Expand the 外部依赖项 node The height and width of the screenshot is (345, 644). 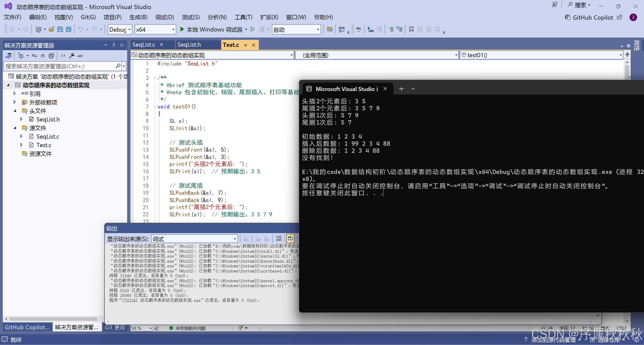[x=15, y=102]
